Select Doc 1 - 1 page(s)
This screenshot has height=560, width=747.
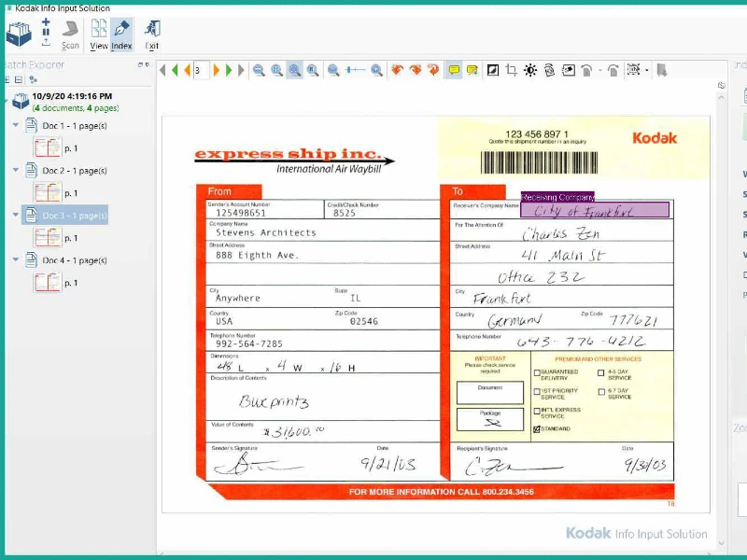point(75,126)
